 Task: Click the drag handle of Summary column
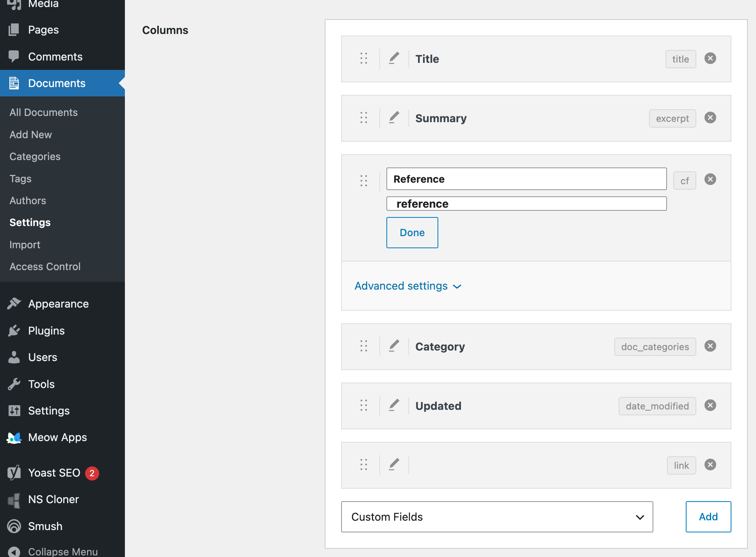364,118
